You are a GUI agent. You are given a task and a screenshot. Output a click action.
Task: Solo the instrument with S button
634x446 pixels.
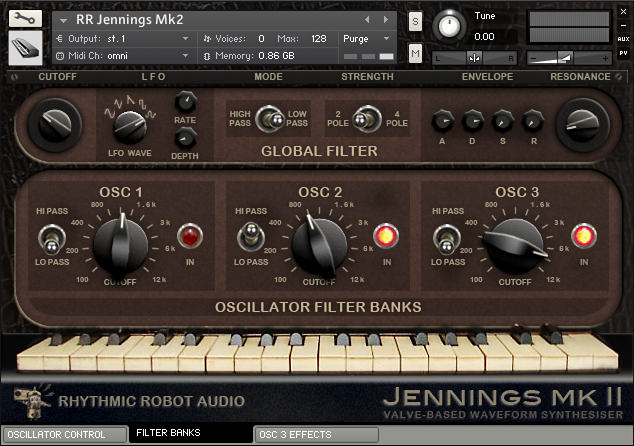pos(415,21)
